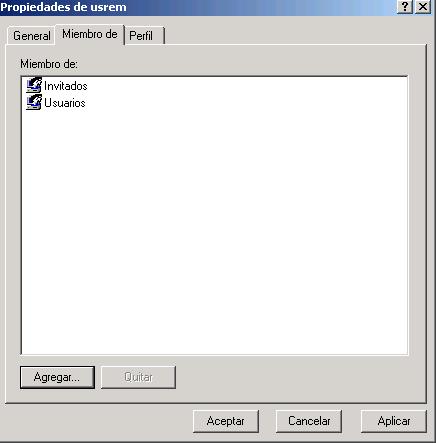436x443 pixels.
Task: Apply changes with the Aplicar button
Action: 394,421
